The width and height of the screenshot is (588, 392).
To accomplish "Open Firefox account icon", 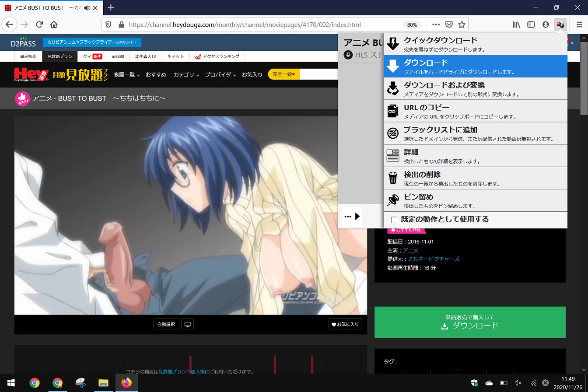I will pos(546,24).
